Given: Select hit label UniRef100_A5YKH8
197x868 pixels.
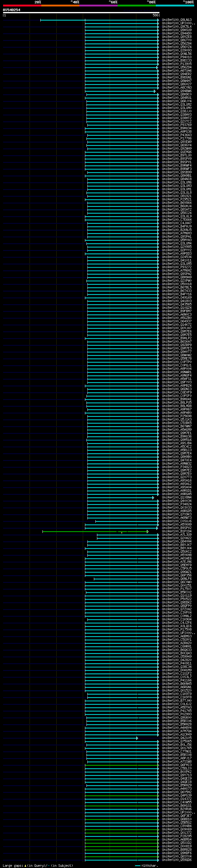Looking at the screenshot, I should 176,555.
